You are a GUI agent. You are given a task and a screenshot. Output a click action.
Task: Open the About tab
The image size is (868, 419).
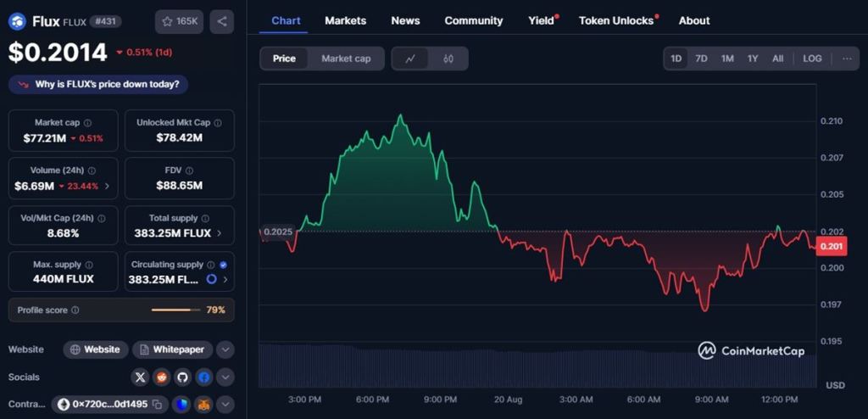pyautogui.click(x=694, y=20)
